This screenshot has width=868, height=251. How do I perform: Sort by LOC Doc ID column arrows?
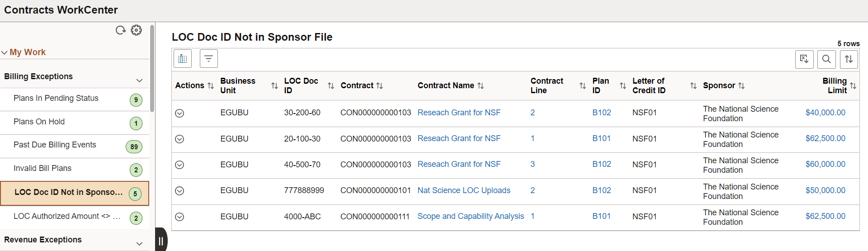331,85
